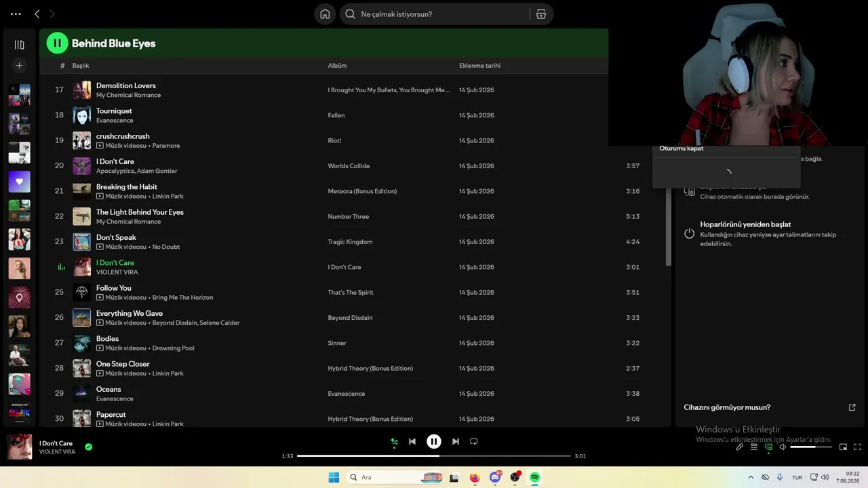Open the 'Cihazını görmüyor musun?' external link

(x=852, y=407)
